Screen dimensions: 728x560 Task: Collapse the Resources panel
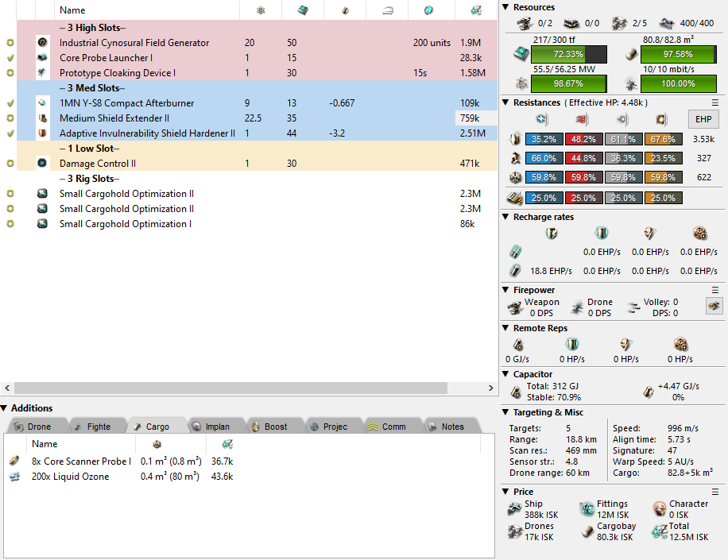point(506,7)
